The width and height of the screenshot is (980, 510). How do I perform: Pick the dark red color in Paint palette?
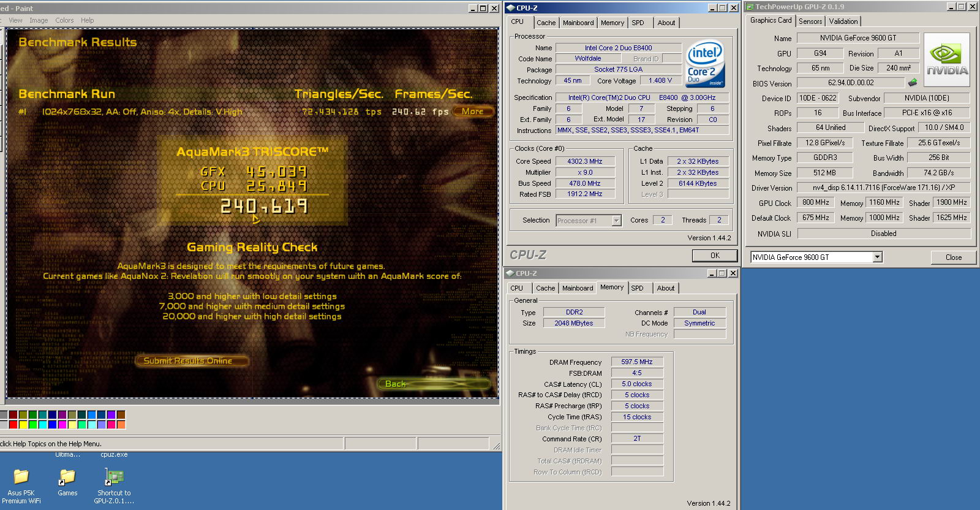point(13,415)
